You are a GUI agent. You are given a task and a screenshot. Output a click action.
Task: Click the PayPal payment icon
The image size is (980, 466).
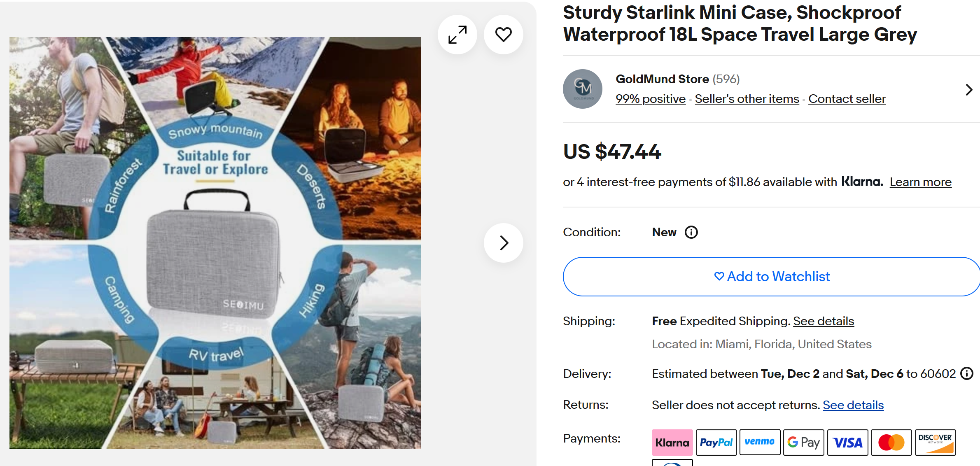pyautogui.click(x=716, y=443)
